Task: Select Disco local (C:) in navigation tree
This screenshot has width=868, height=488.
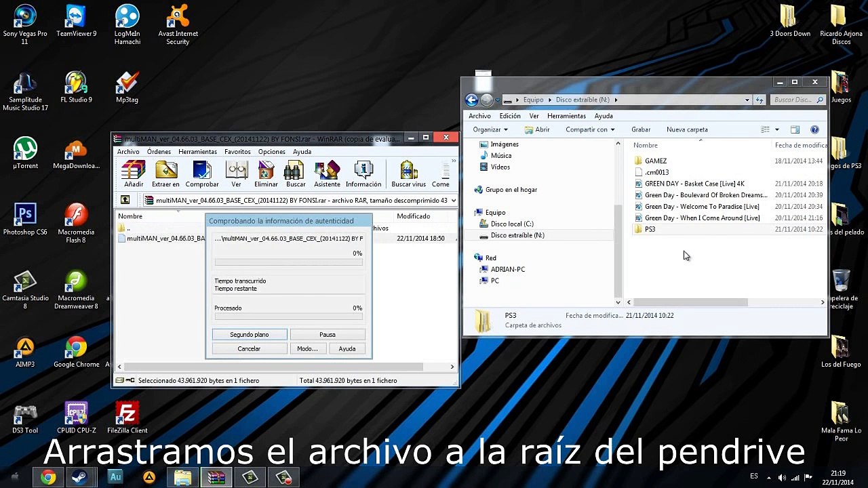Action: click(x=512, y=224)
